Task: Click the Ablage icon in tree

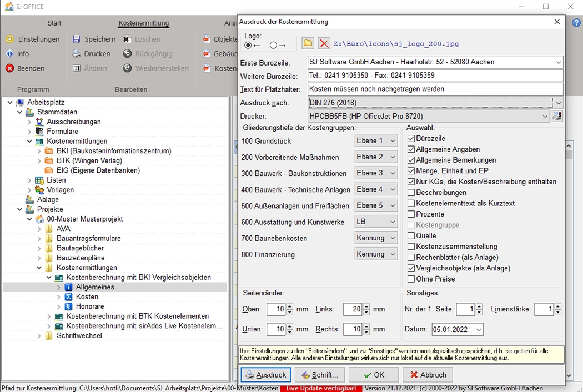Action: pos(30,199)
